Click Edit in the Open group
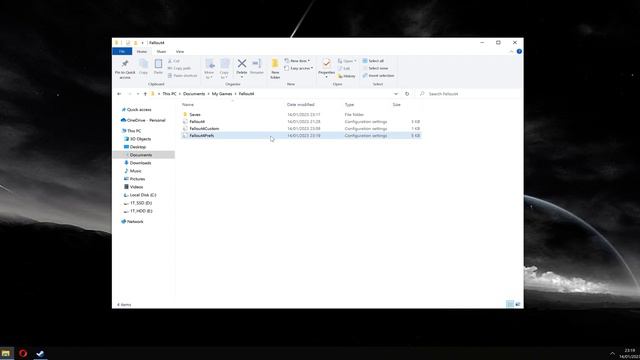Screen dimensions: 640x360 [x=344, y=68]
